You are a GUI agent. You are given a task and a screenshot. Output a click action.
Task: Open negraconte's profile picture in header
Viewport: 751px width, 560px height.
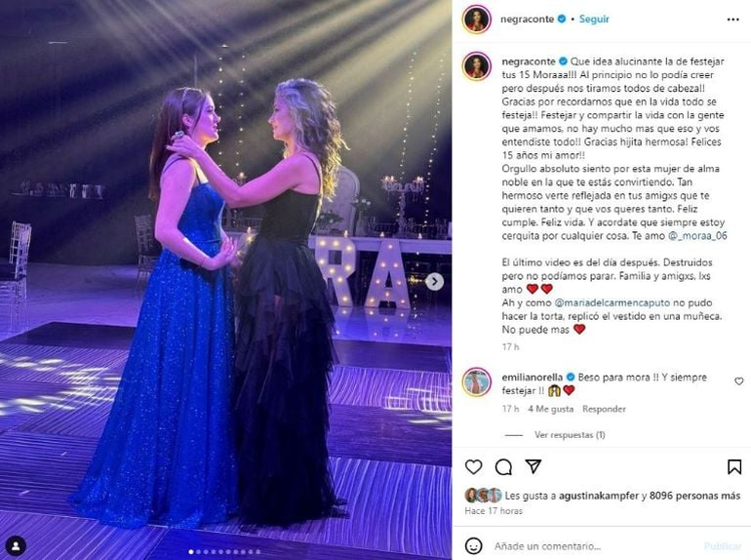click(477, 20)
